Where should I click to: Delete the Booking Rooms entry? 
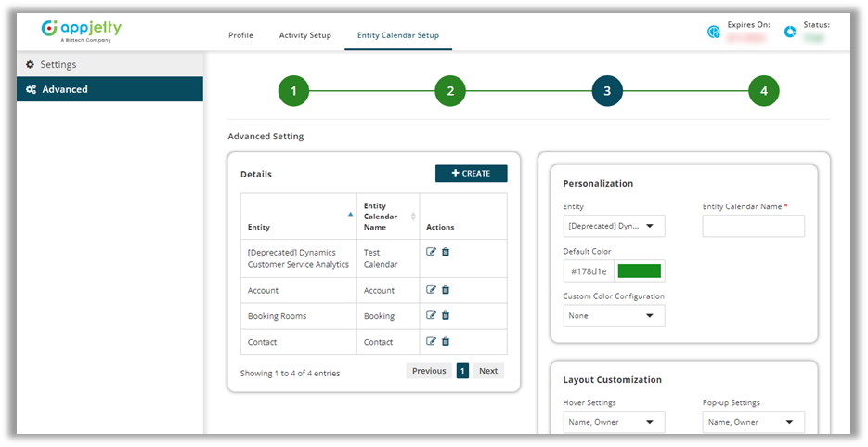tap(446, 316)
